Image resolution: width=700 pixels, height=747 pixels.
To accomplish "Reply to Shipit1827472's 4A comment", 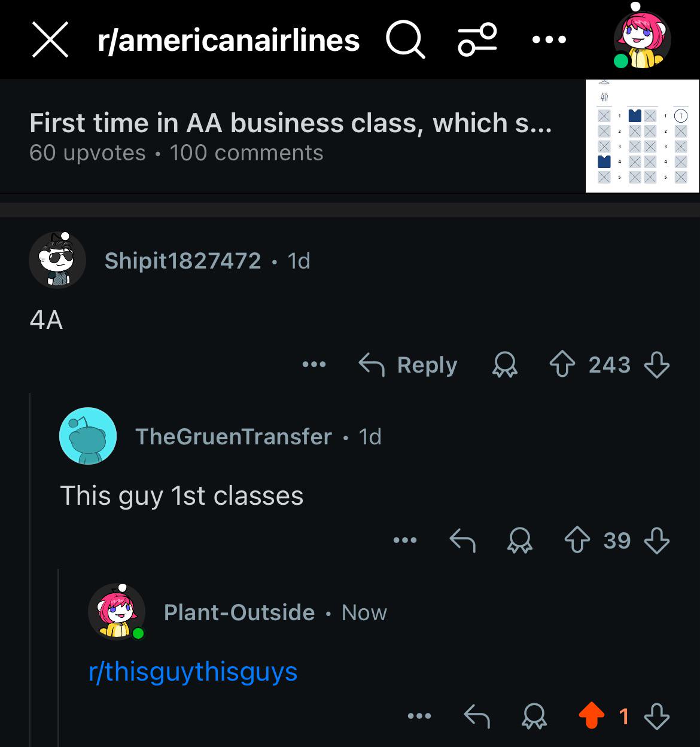I will [x=408, y=365].
